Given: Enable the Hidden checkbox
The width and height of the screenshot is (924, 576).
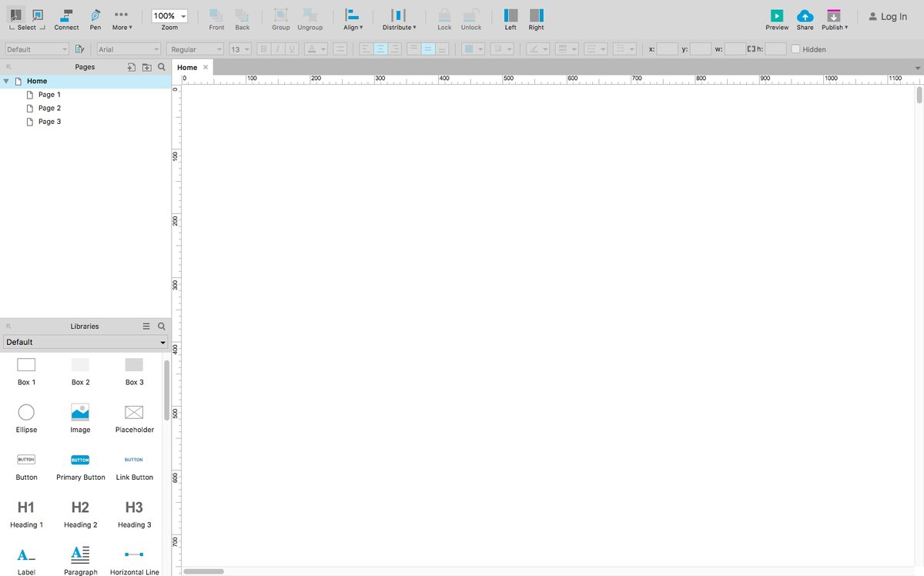Looking at the screenshot, I should (795, 49).
